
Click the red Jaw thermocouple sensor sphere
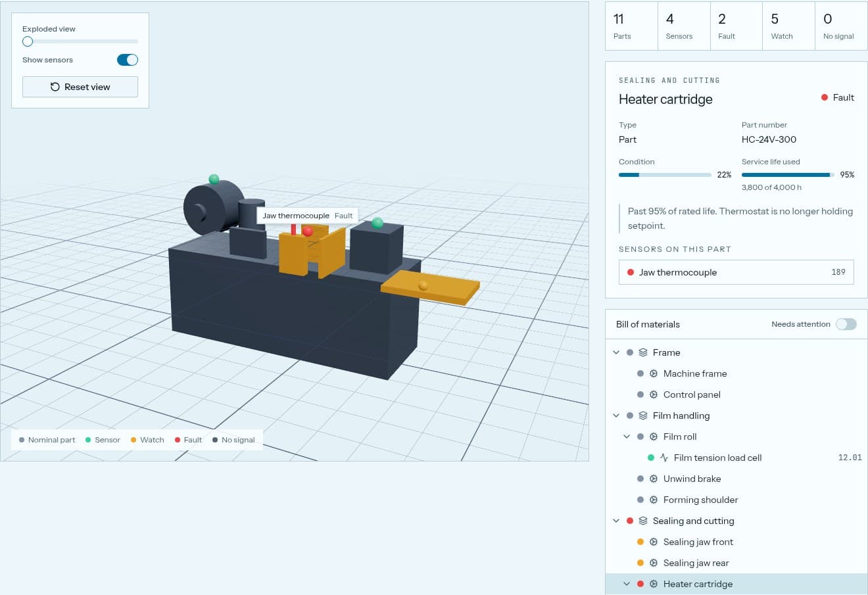pyautogui.click(x=308, y=231)
